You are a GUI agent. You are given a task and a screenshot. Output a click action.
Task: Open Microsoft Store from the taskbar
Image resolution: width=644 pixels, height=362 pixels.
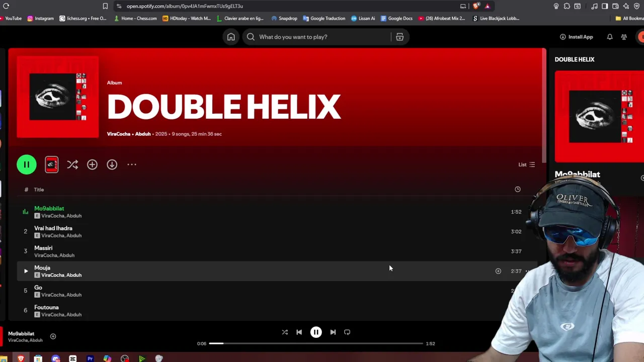click(x=38, y=358)
